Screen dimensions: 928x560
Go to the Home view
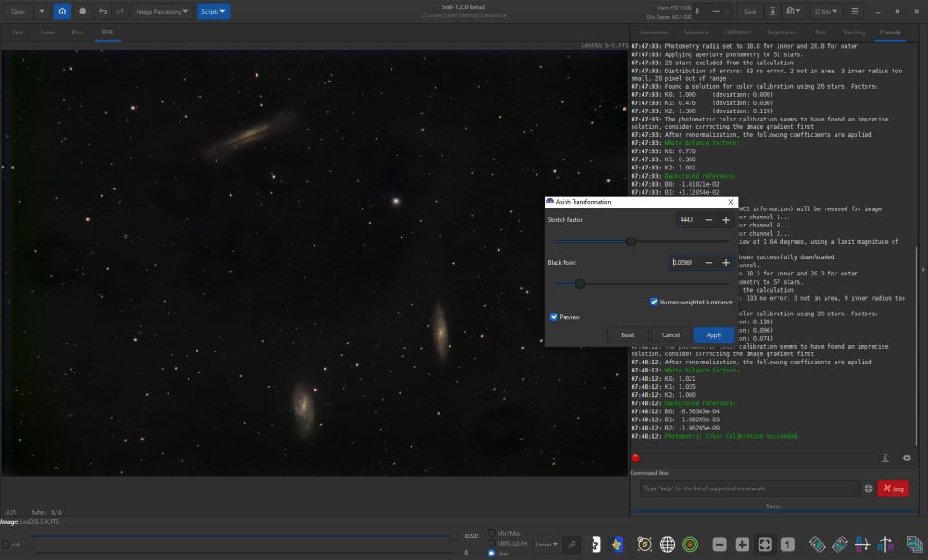point(63,11)
